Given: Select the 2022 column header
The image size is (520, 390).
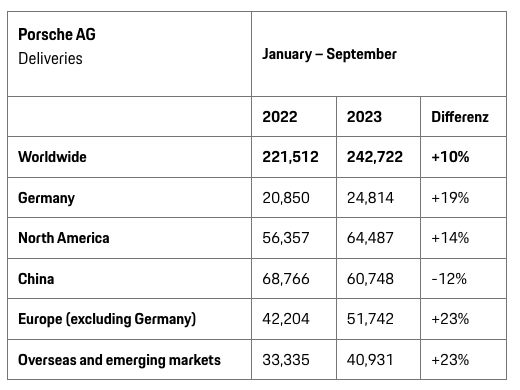Looking at the screenshot, I should tap(280, 117).
